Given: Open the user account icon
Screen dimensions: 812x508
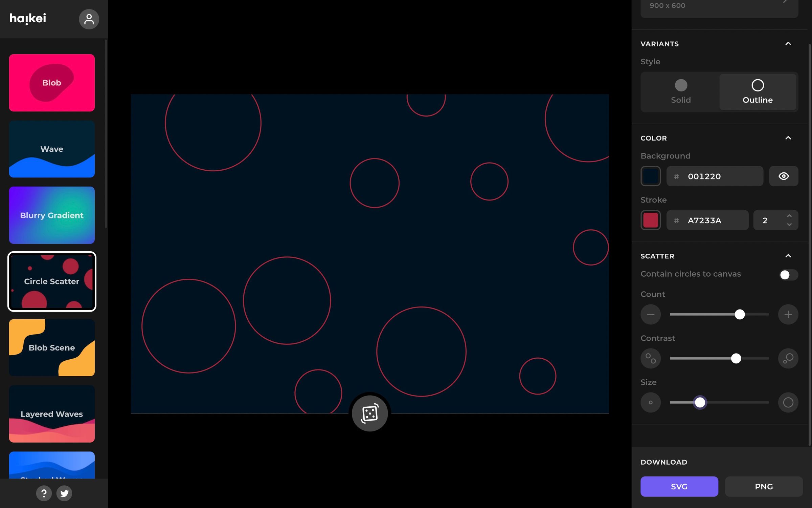Looking at the screenshot, I should pyautogui.click(x=89, y=19).
